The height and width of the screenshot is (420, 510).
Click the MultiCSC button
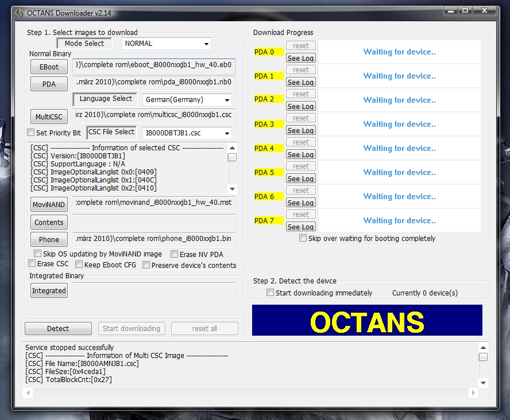pos(49,116)
